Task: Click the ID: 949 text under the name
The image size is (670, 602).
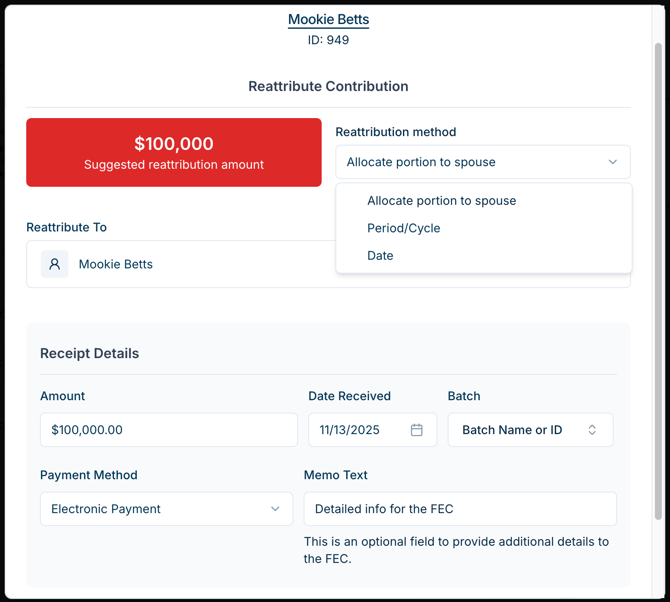Action: pos(328,40)
